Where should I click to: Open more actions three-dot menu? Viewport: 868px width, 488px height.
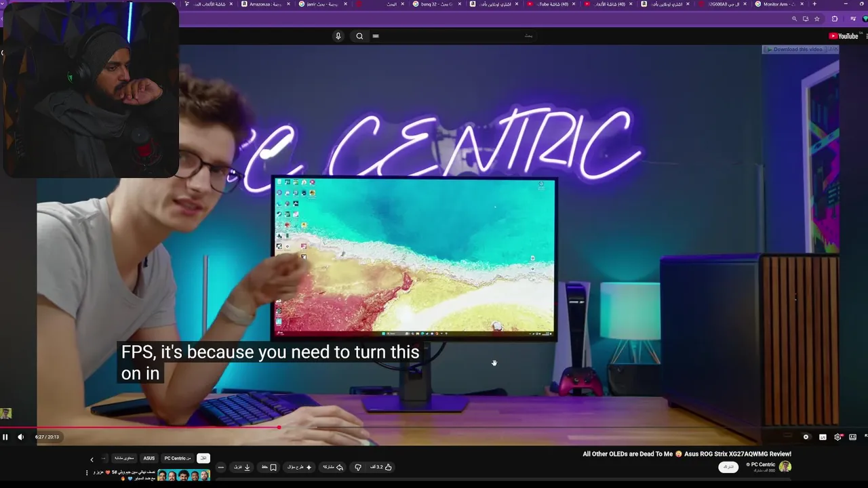220,467
